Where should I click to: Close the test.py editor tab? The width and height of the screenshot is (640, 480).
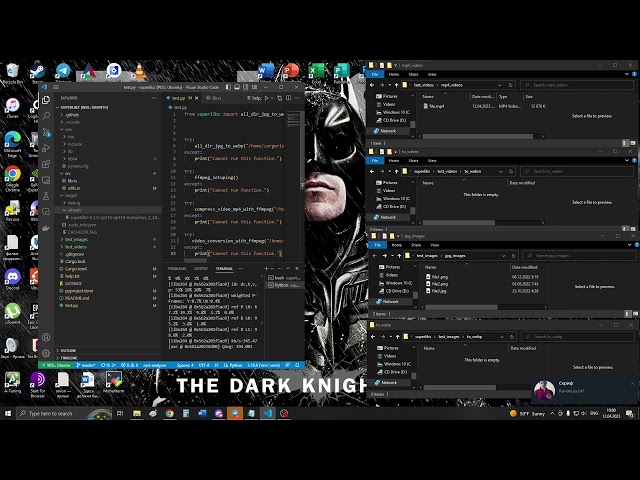(197, 98)
